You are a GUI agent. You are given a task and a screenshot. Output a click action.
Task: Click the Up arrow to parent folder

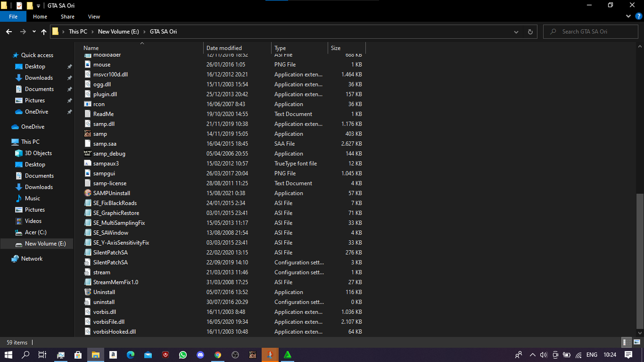point(44,32)
